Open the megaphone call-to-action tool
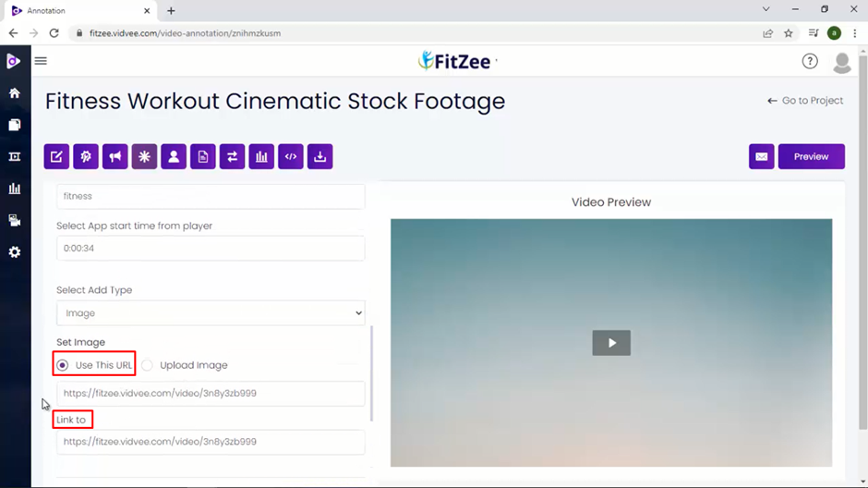The width and height of the screenshot is (868, 488). [115, 157]
